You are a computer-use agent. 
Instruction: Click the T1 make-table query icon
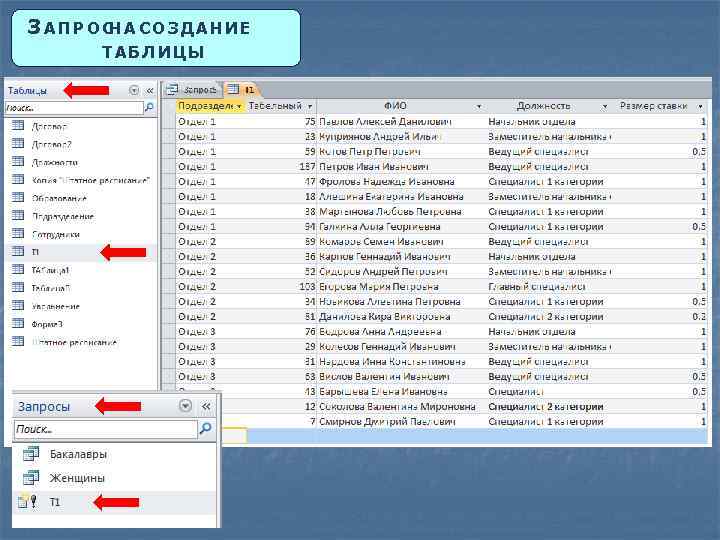pos(28,501)
